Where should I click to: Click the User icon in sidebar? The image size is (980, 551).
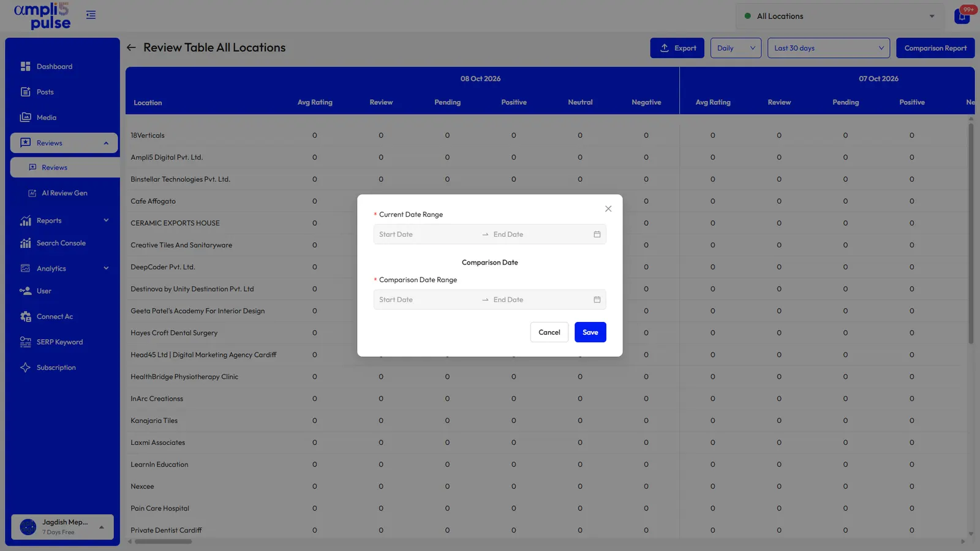(25, 291)
